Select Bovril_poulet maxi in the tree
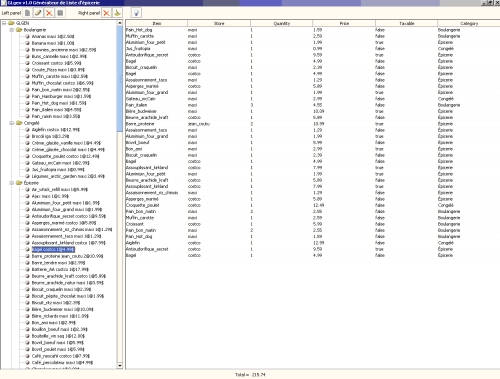 coord(58,349)
